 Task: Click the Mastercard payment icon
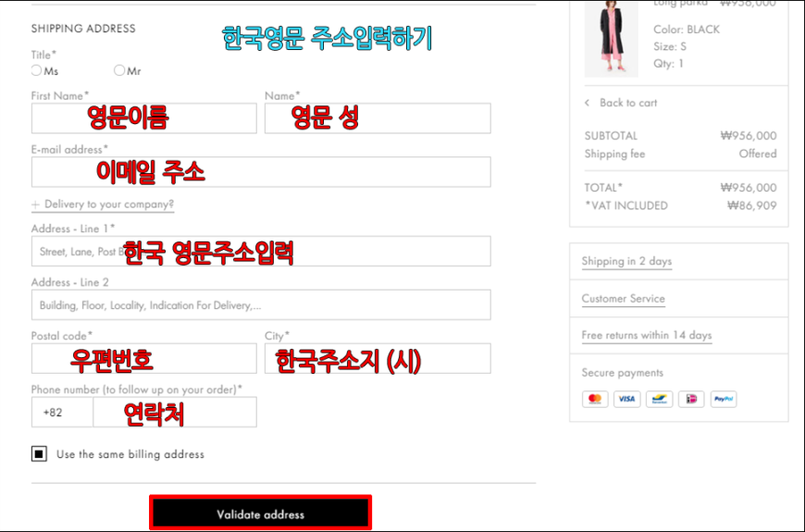(595, 399)
